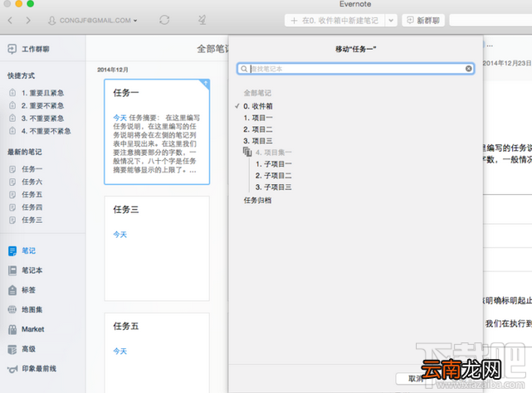This screenshot has height=393, width=532.
Task: Start a 新群聊 work chat
Action: point(423,21)
